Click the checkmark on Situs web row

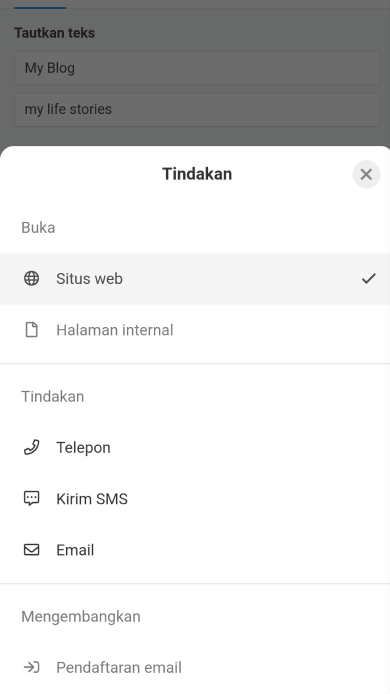pyautogui.click(x=368, y=278)
